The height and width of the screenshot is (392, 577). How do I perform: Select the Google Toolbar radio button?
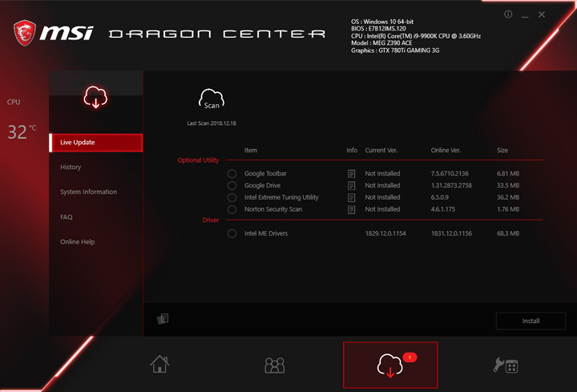232,174
